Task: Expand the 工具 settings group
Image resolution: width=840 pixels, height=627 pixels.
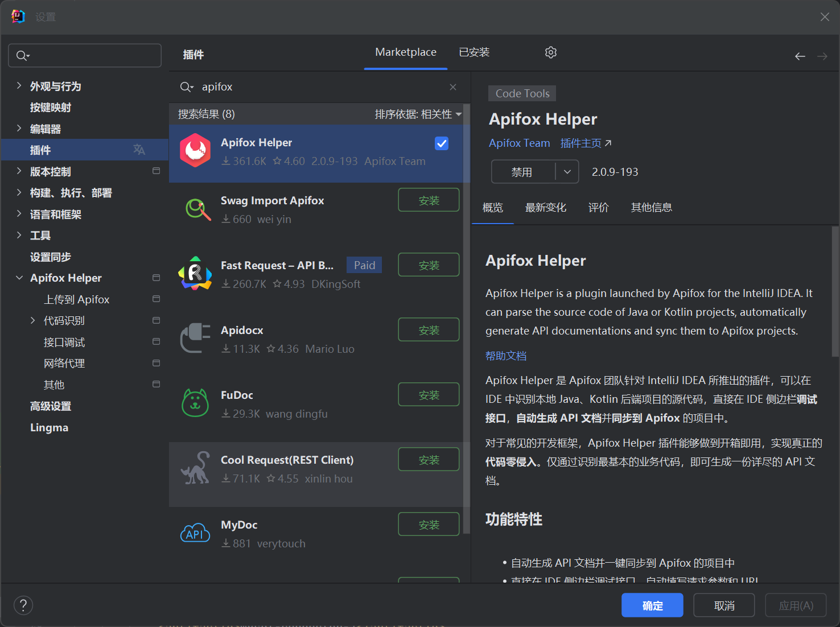Action: 19,235
